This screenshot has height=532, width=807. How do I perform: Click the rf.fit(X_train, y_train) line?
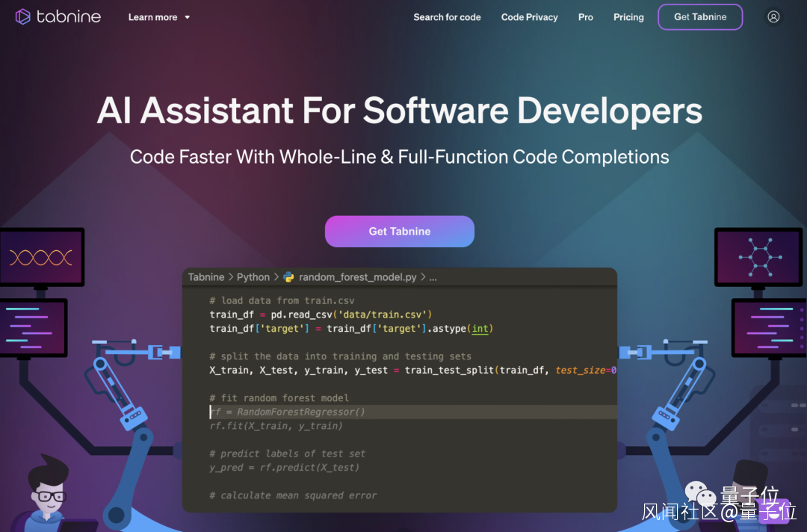pyautogui.click(x=276, y=425)
